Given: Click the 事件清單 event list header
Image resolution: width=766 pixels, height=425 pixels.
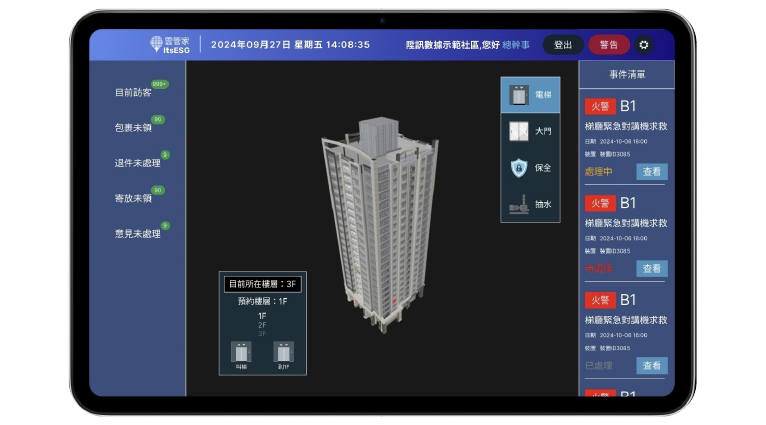Looking at the screenshot, I should coord(627,75).
